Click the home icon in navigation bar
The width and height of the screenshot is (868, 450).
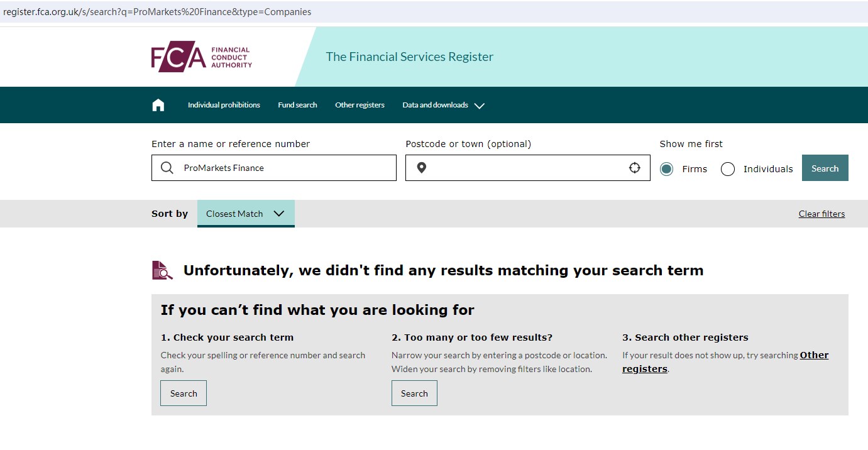(x=158, y=105)
